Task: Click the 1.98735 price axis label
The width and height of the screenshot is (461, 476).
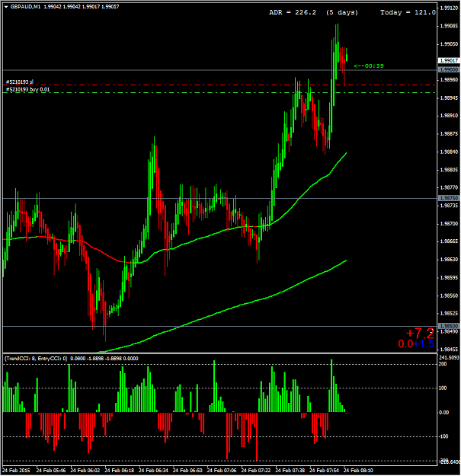Action: pyautogui.click(x=449, y=206)
